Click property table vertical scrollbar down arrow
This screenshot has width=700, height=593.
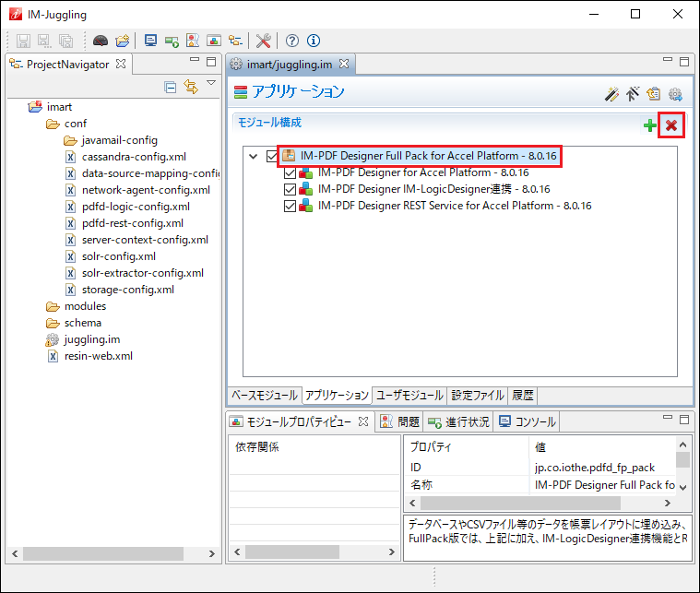[682, 487]
